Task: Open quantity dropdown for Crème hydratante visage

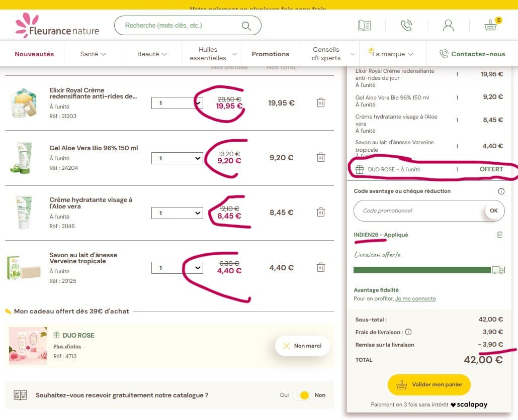Action: pos(177,213)
